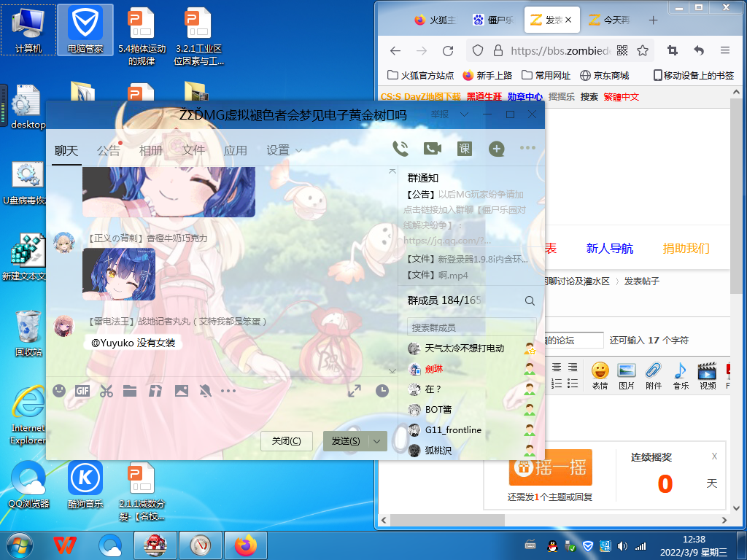Expand the chat input area with the arrows icon
This screenshot has width=747, height=560.
[355, 391]
